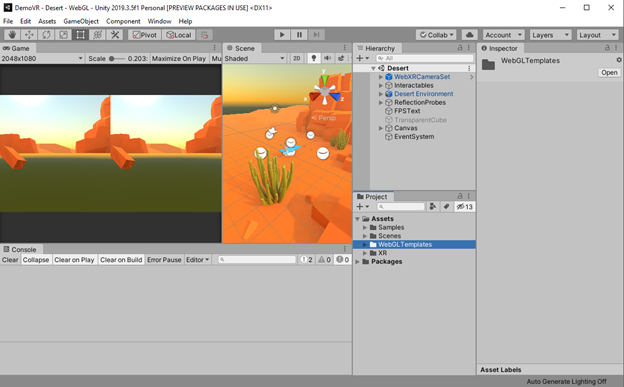Lock the Inspector panel

click(607, 48)
